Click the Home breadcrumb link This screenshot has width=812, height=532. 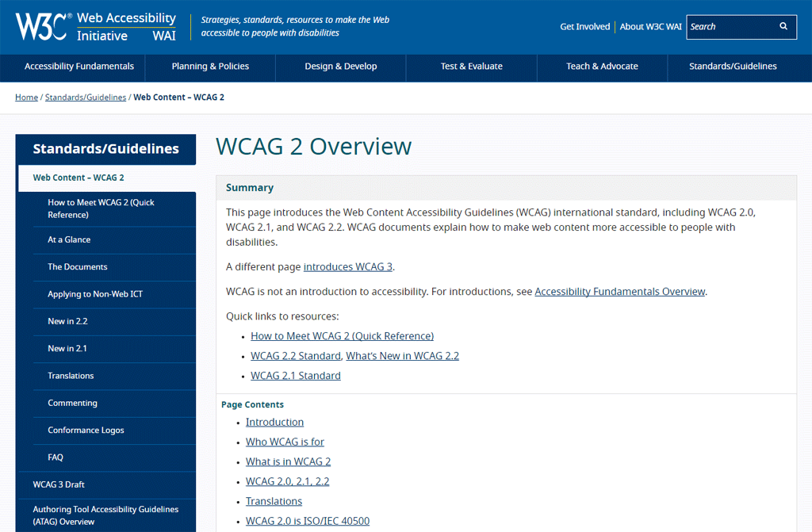tap(26, 98)
